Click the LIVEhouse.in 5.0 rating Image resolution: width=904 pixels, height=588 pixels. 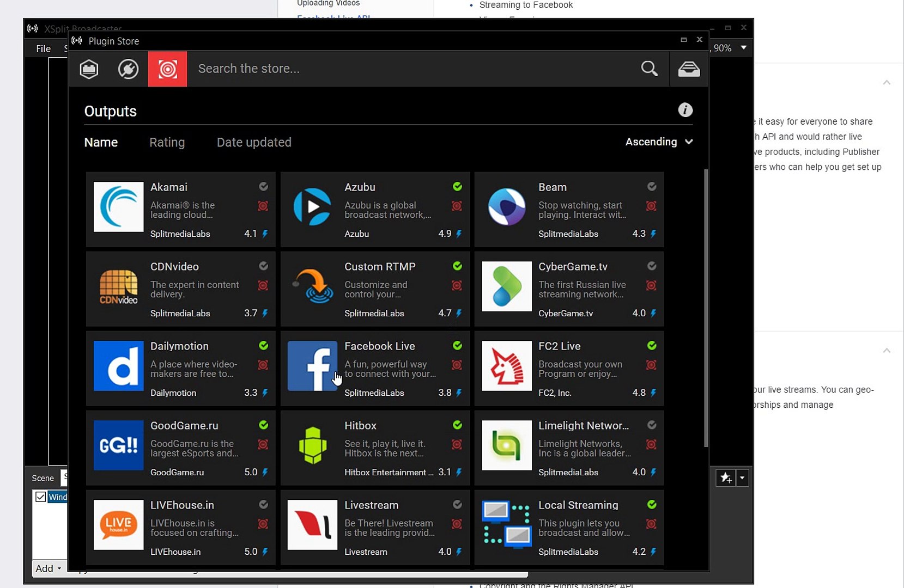251,552
